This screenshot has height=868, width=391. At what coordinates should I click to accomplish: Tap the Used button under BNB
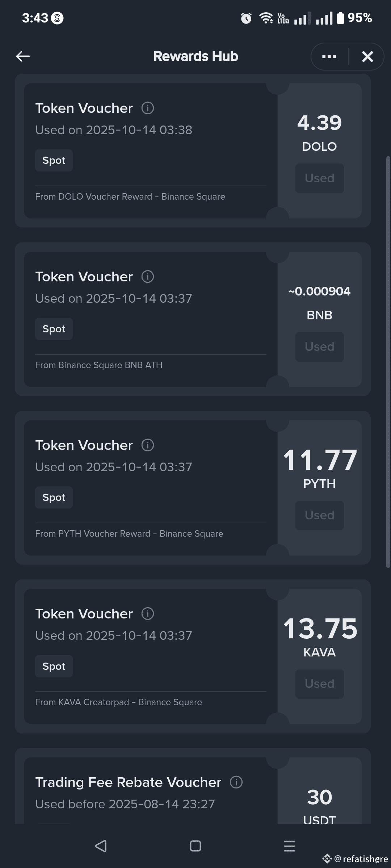coord(319,346)
